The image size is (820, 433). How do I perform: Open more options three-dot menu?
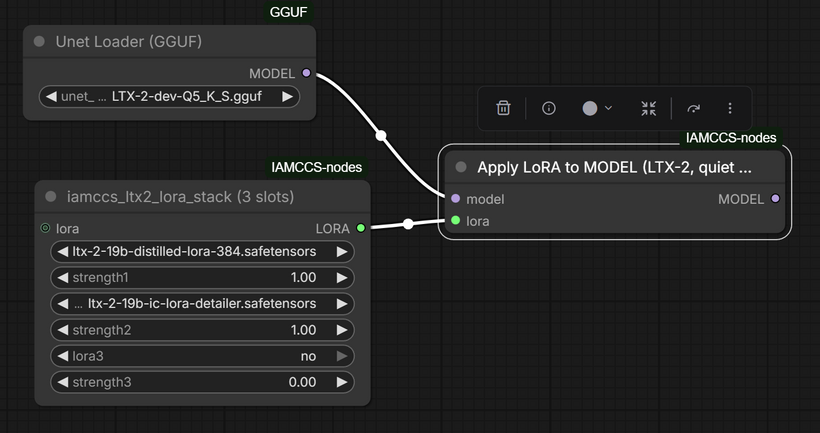(x=730, y=108)
